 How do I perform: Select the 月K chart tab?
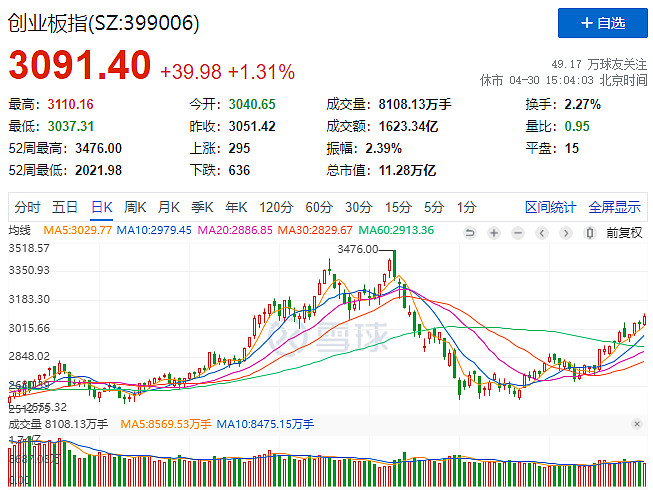169,207
